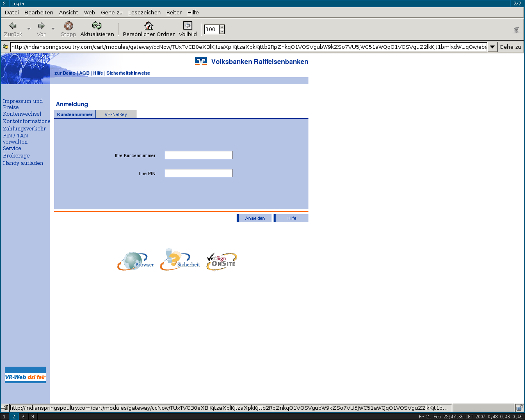Image resolution: width=525 pixels, height=420 pixels.
Task: Open the Zurück history dropdown arrow
Action: pyautogui.click(x=29, y=29)
